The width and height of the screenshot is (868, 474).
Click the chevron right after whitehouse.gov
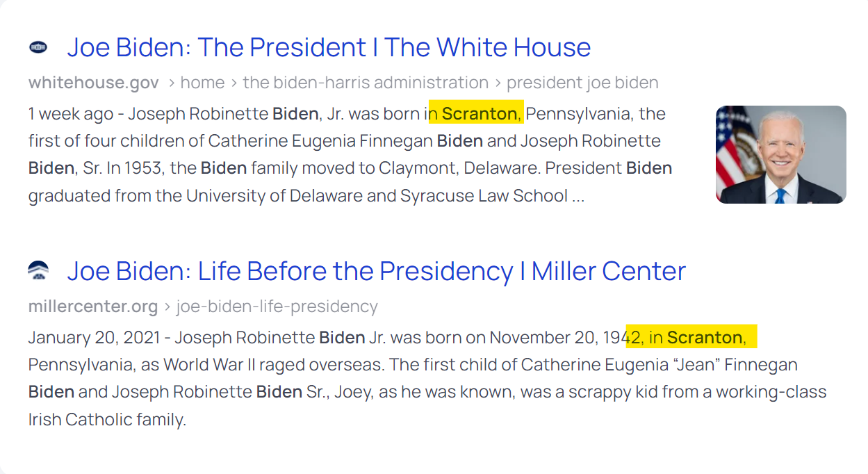coord(171,83)
